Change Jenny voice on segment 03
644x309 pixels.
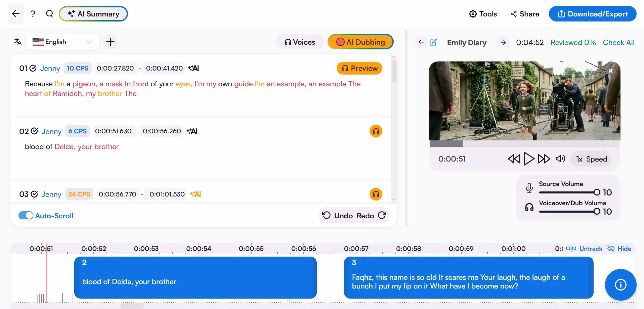[x=51, y=194]
